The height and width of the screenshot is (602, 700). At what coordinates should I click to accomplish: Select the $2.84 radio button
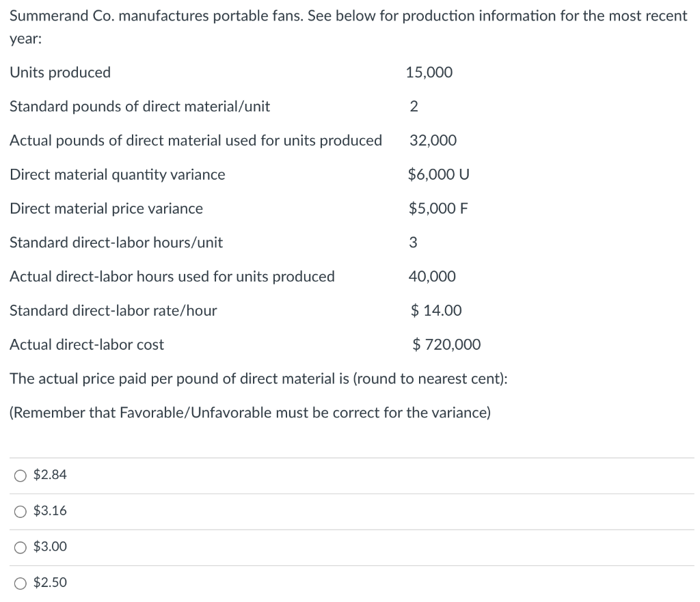click(20, 476)
